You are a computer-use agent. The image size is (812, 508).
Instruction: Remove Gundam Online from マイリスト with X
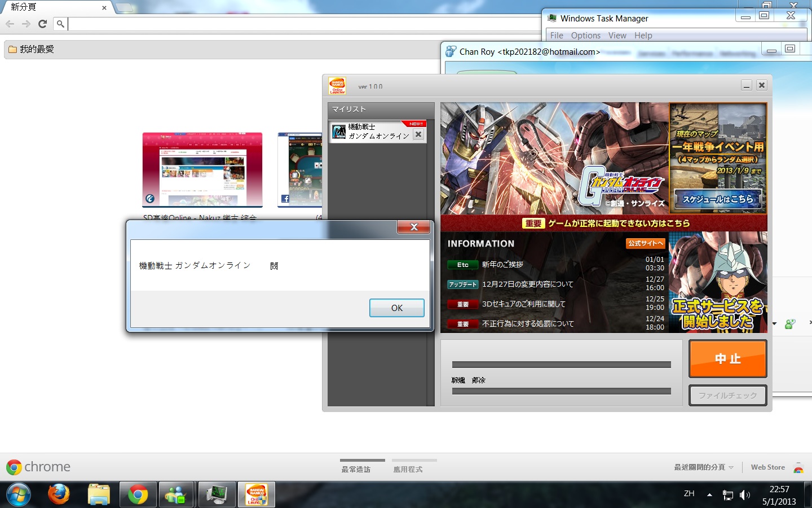[x=418, y=134]
